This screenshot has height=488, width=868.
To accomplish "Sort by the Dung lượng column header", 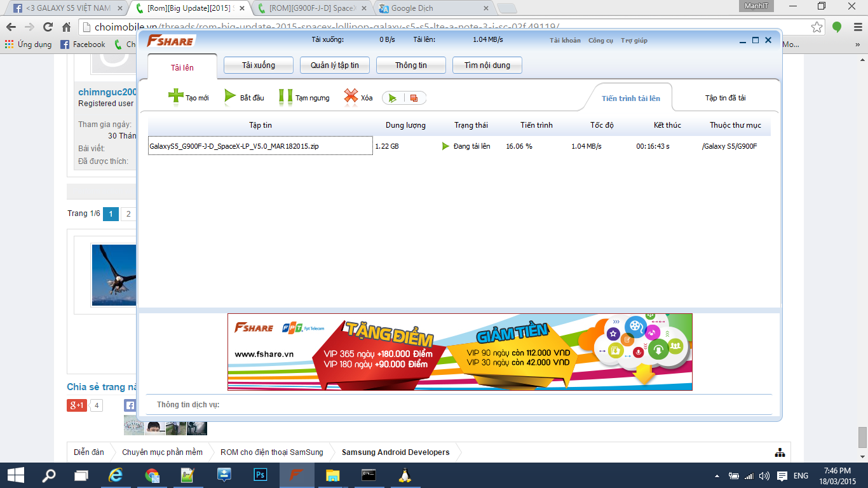I will 405,125.
